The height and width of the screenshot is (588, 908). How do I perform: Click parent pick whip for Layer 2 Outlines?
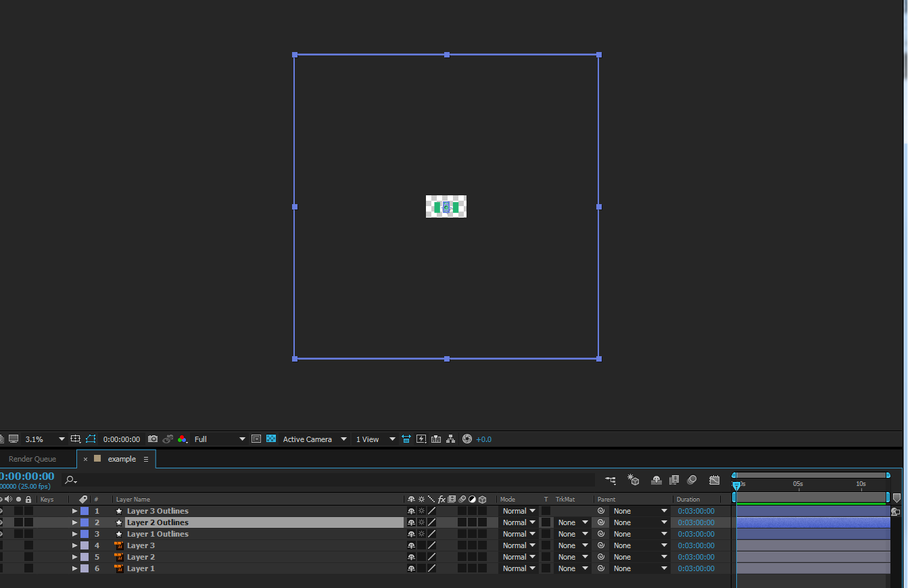[600, 522]
